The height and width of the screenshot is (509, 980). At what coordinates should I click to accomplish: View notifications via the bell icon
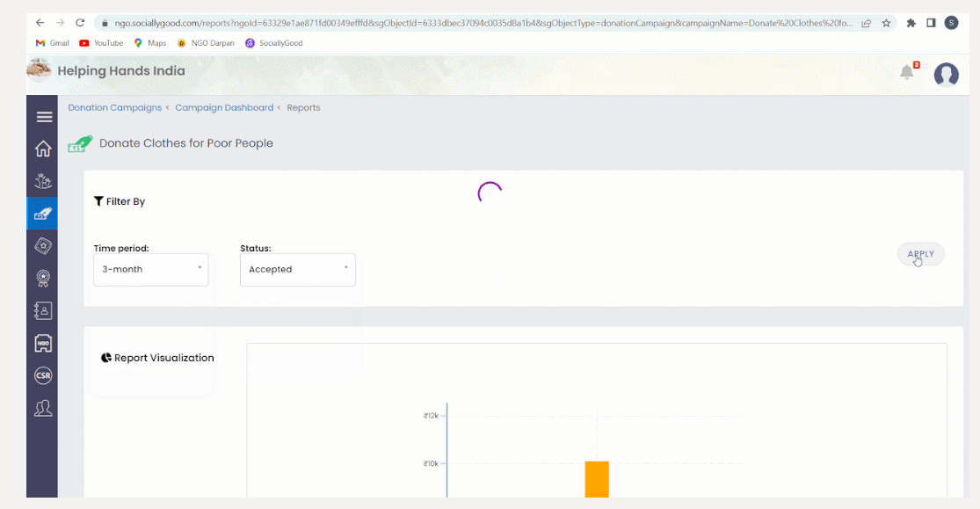click(907, 72)
